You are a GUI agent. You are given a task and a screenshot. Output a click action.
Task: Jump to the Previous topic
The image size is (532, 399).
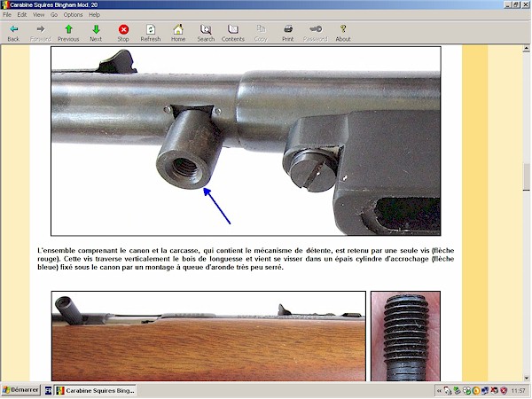[68, 33]
